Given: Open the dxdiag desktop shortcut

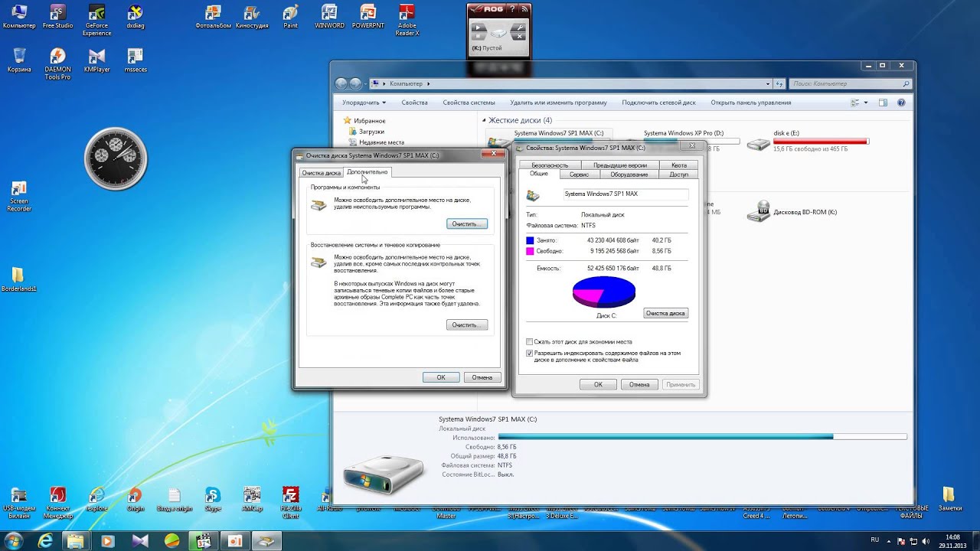Looking at the screenshot, I should click(135, 16).
